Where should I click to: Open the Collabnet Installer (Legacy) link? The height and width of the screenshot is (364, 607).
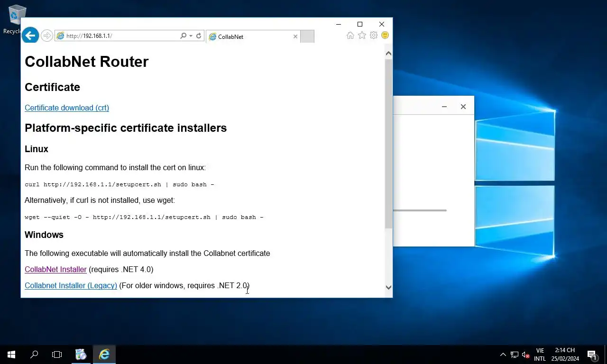pos(71,285)
